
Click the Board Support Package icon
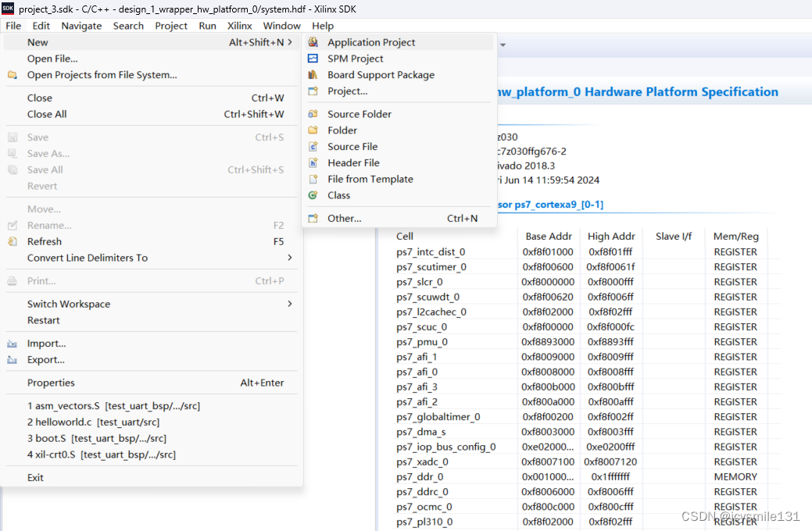click(x=313, y=74)
